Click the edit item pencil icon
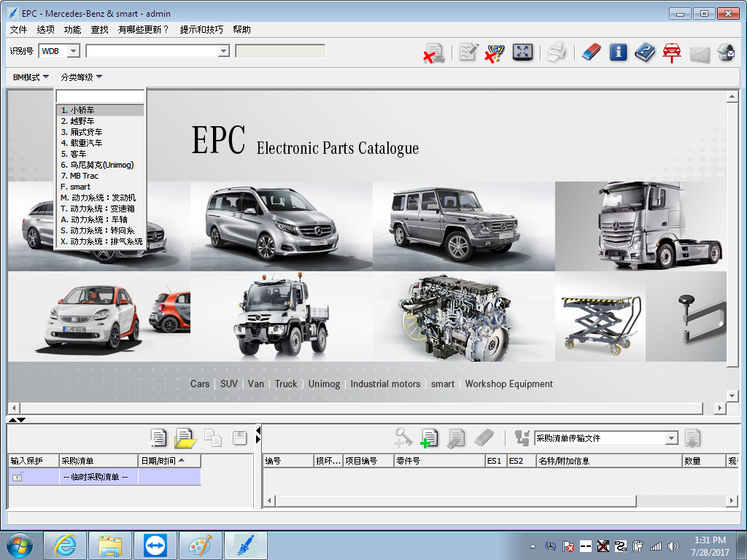The image size is (747, 560). tap(456, 438)
